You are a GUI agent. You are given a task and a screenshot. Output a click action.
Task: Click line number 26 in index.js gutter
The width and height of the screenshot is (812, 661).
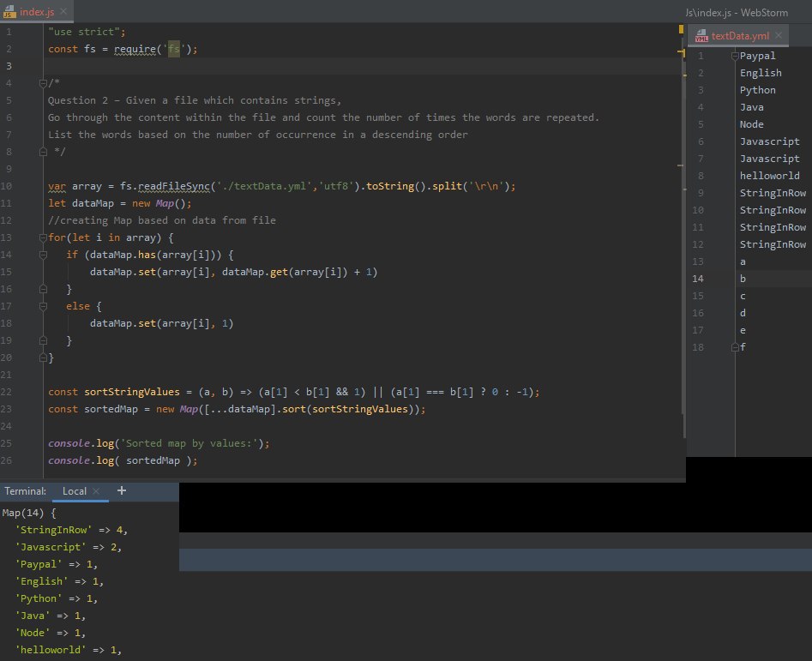6,460
